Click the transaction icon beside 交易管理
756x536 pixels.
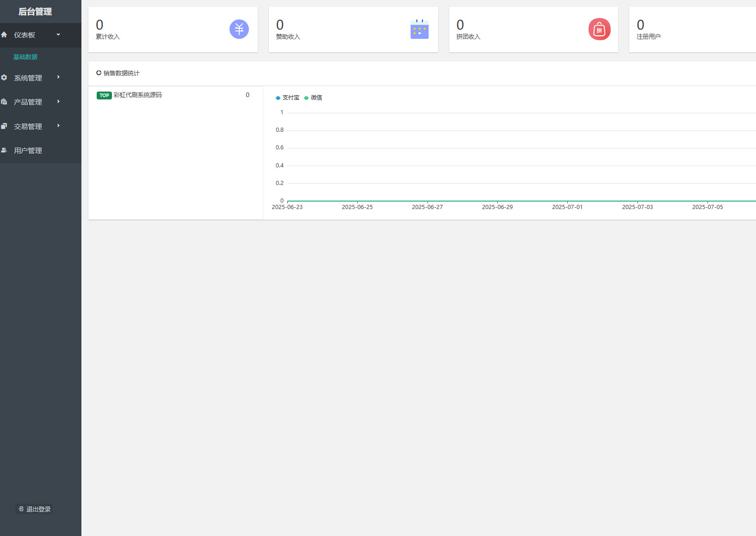(x=4, y=126)
